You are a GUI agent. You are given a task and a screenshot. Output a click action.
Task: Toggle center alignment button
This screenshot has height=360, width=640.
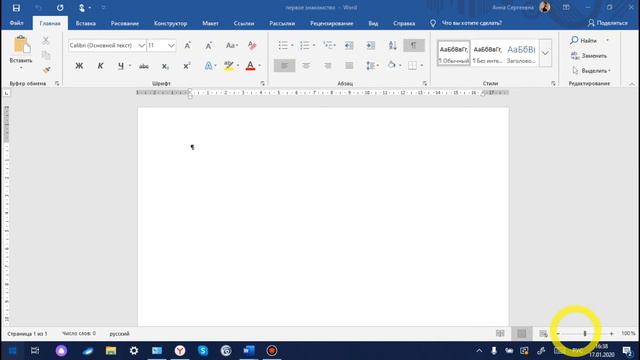point(306,65)
